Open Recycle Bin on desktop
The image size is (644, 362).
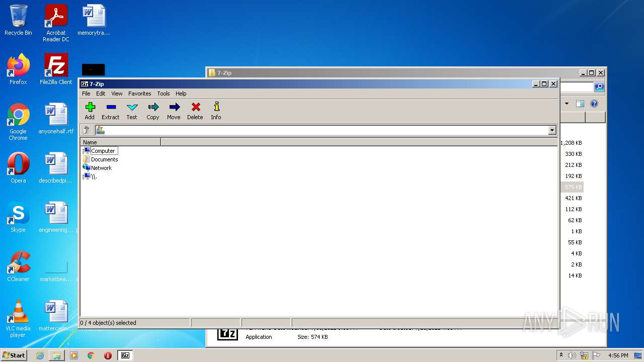[18, 20]
